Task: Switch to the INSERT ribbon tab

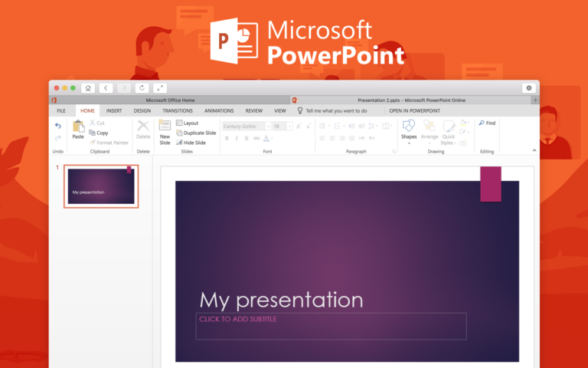Action: point(114,110)
